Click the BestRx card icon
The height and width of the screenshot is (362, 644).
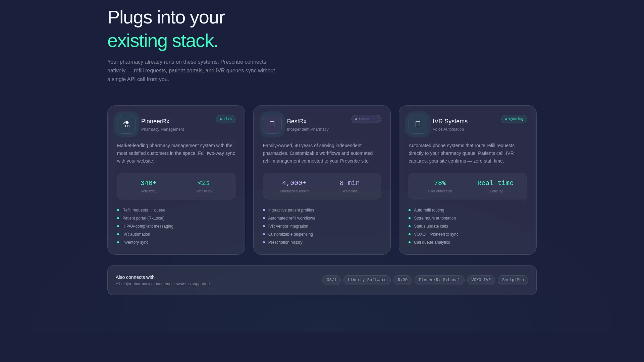(x=272, y=124)
